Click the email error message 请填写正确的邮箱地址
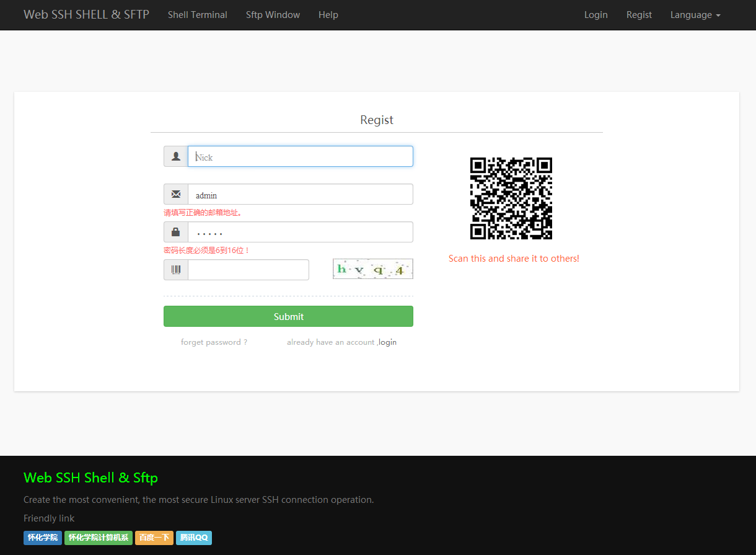Viewport: 756px width, 555px height. [203, 213]
